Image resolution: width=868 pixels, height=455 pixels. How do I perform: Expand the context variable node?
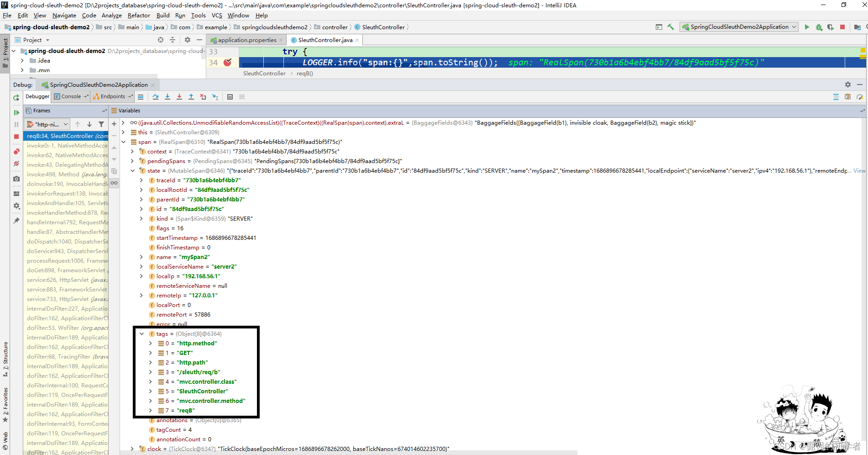click(132, 151)
